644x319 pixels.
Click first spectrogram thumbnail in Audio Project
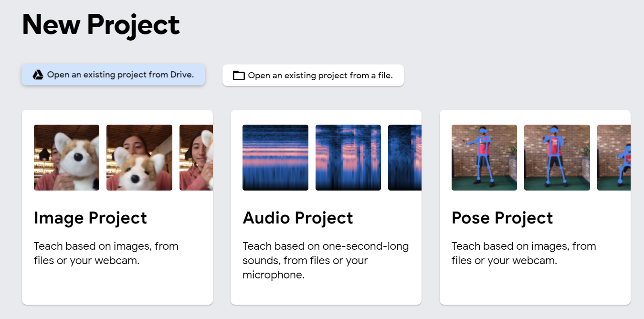pyautogui.click(x=275, y=158)
